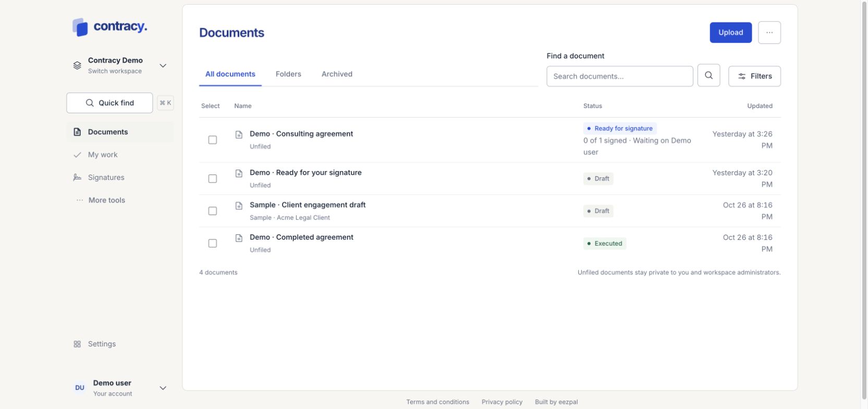
Task: Click the My work checkmark icon
Action: pos(77,155)
